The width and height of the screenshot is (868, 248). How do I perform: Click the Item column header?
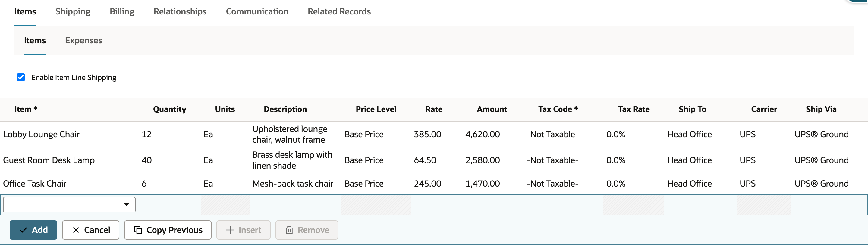click(26, 109)
